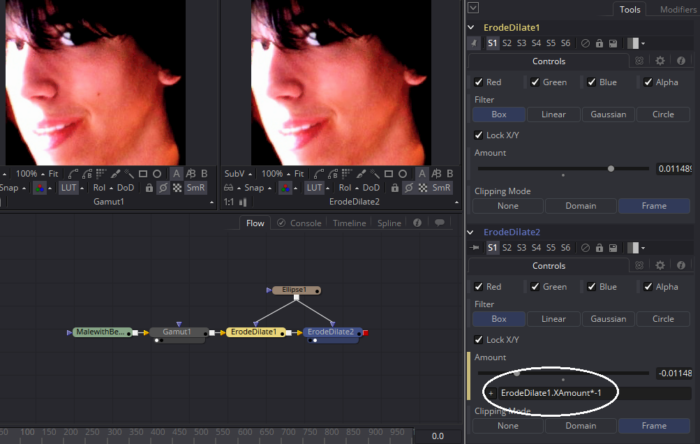Image resolution: width=700 pixels, height=444 pixels.
Task: Select paint brush tool in Gamut1 viewer
Action: tap(115, 174)
